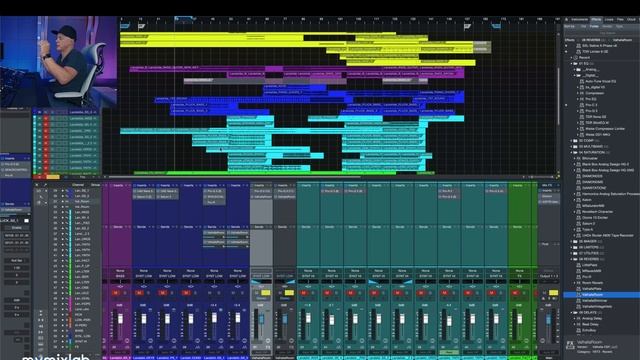The width and height of the screenshot is (640, 360).
Task: Select ValhallaShimmer plugin
Action: click(x=594, y=300)
